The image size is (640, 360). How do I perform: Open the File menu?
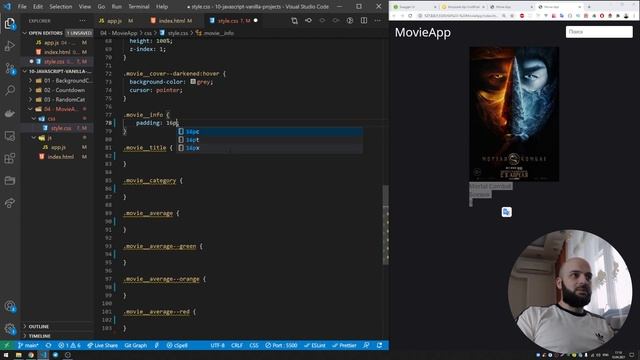[22, 7]
